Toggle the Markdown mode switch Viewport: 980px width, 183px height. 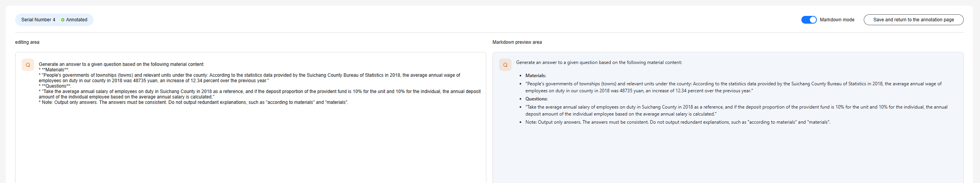pyautogui.click(x=809, y=20)
